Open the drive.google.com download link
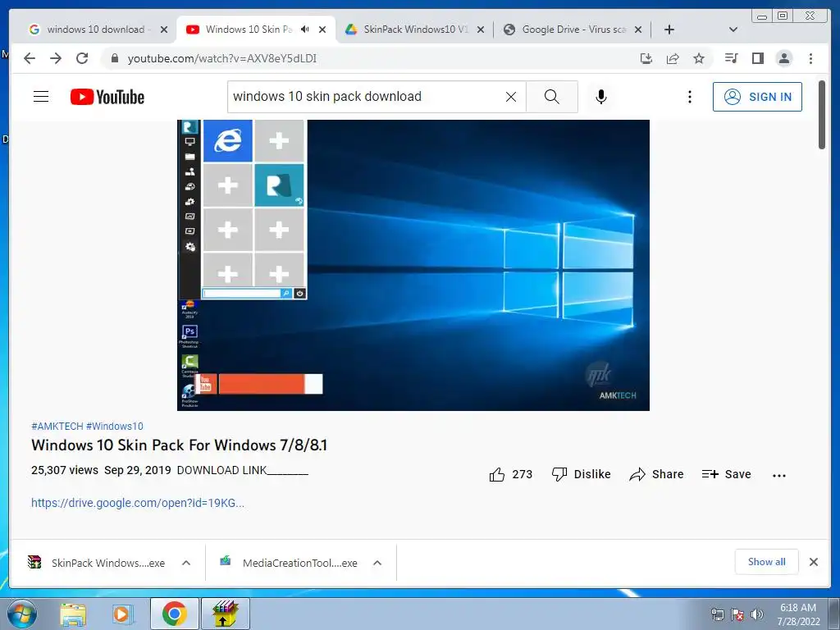This screenshot has height=630, width=840. pos(138,503)
